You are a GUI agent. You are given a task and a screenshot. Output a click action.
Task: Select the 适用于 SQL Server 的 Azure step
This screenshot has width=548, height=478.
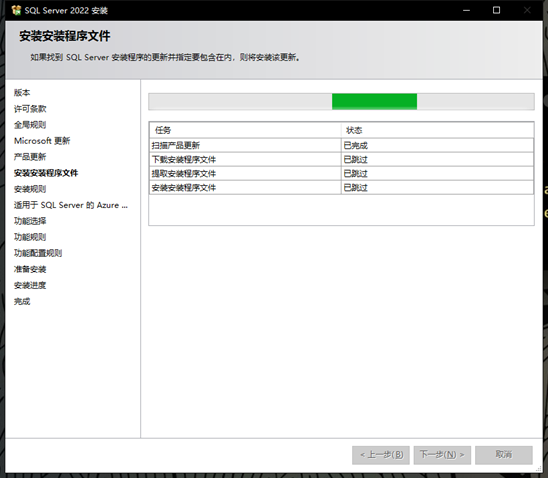pos(71,205)
